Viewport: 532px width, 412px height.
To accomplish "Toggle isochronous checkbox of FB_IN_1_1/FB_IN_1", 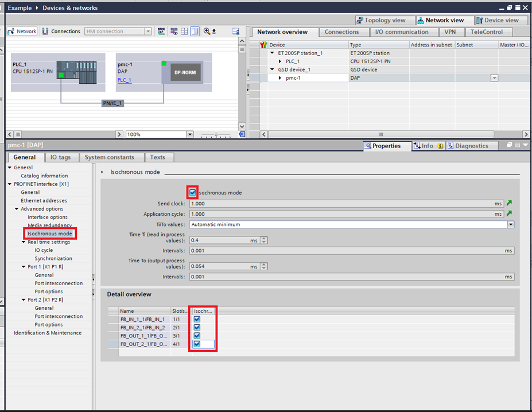I will tap(197, 319).
